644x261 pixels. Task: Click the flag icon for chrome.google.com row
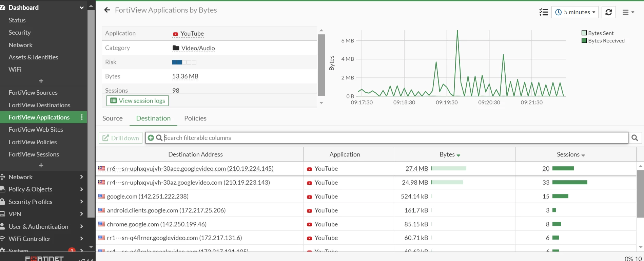click(102, 224)
